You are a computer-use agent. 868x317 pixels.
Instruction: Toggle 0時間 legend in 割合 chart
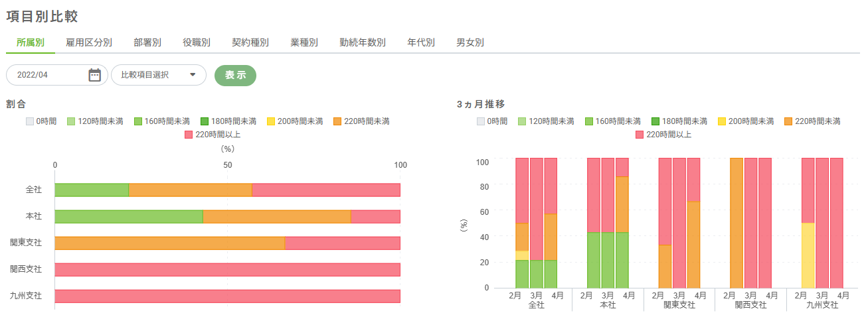[41, 121]
